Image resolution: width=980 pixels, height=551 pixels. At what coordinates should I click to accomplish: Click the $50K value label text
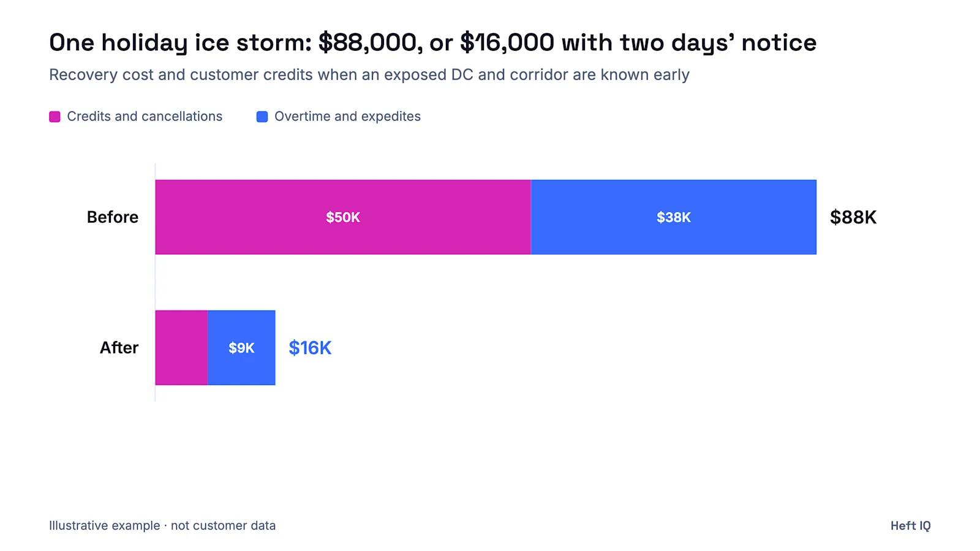pyautogui.click(x=343, y=217)
